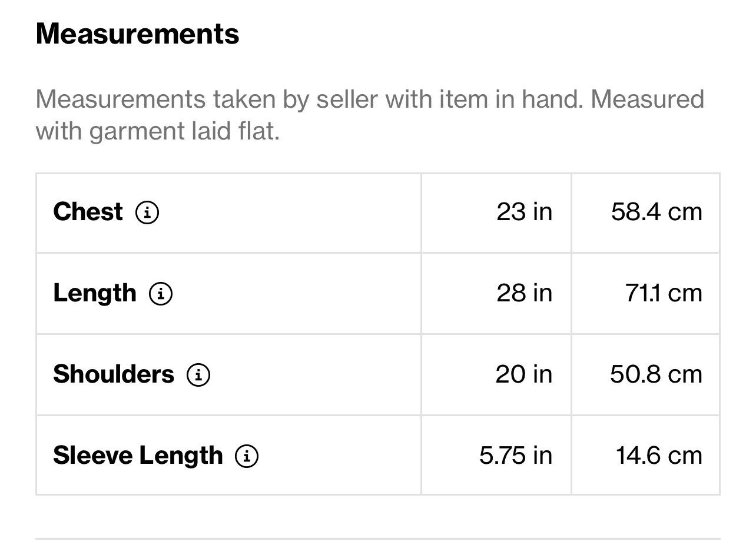The height and width of the screenshot is (548, 756).
Task: Click the 50.8 cm shoulders value
Action: [x=656, y=374]
